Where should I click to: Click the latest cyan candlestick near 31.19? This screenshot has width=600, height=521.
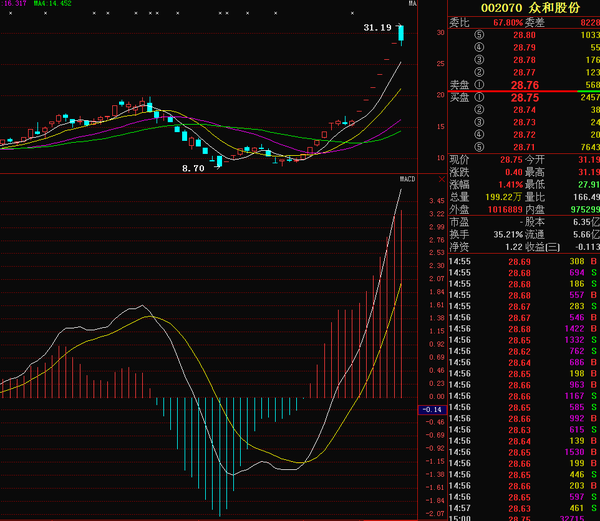click(401, 33)
